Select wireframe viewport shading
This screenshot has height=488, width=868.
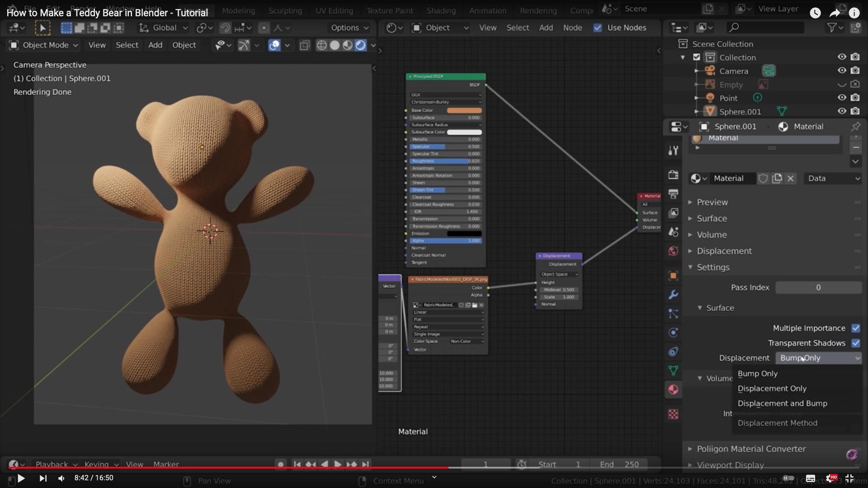(x=321, y=45)
